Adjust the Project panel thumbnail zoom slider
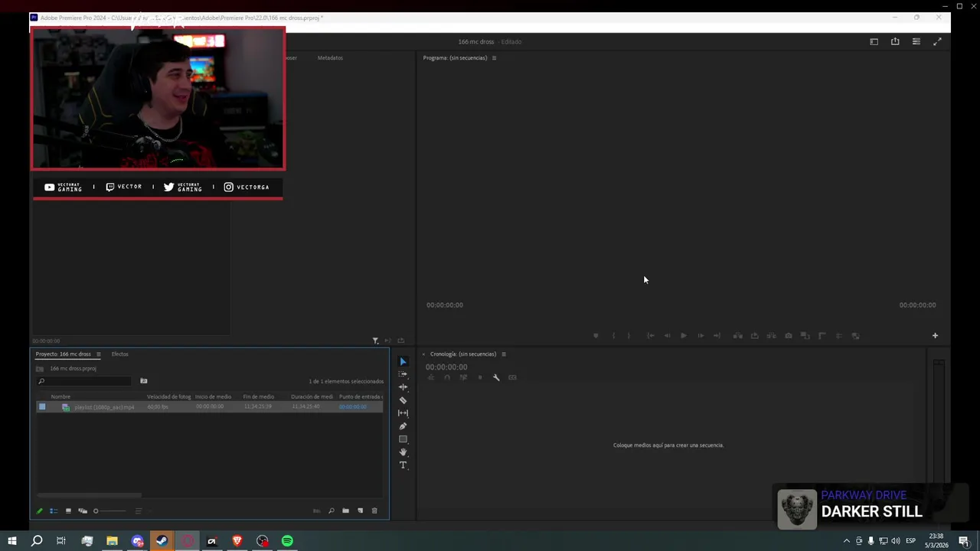980x551 pixels. tap(109, 510)
